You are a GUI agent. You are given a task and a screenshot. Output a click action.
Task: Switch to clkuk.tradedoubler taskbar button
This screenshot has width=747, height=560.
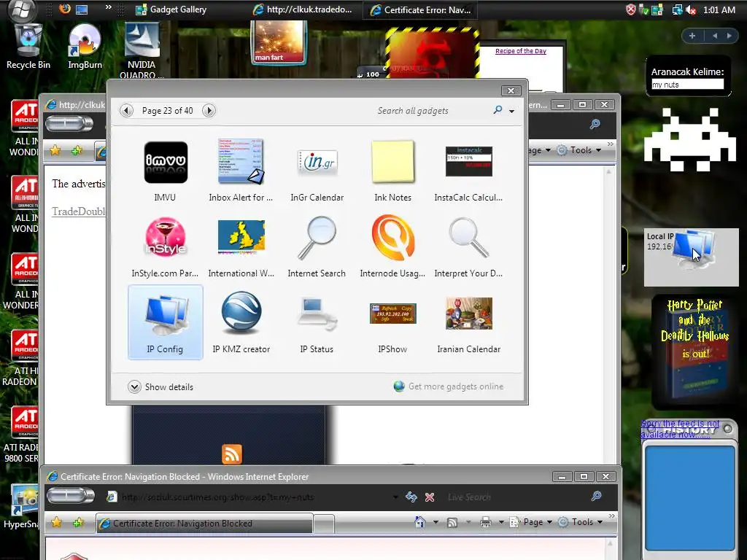point(303,9)
